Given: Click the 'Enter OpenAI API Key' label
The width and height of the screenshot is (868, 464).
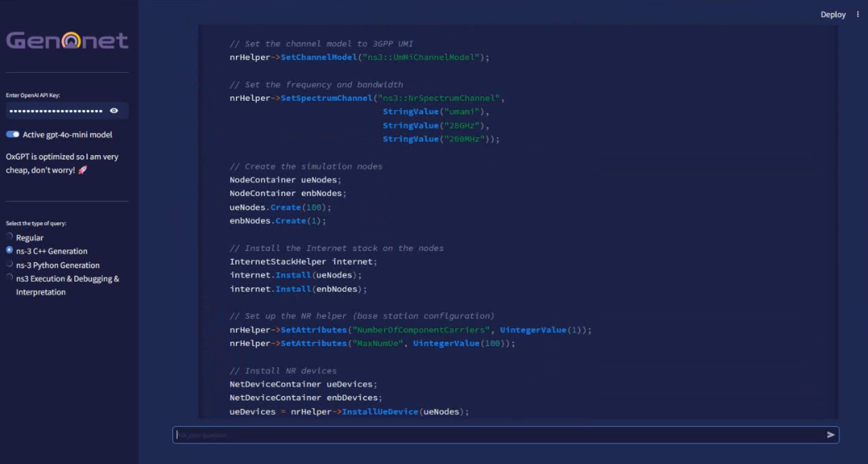Looking at the screenshot, I should [33, 95].
